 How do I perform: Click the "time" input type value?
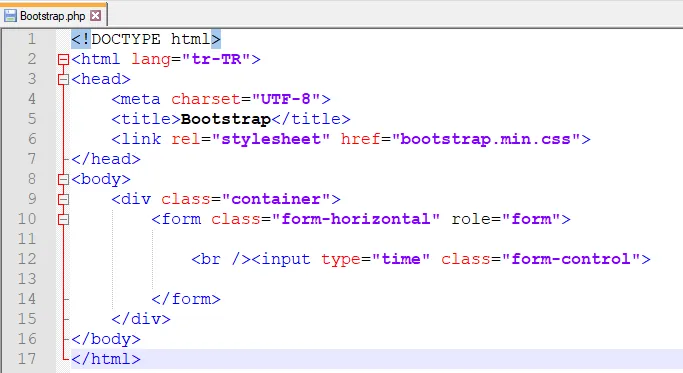(x=401, y=259)
